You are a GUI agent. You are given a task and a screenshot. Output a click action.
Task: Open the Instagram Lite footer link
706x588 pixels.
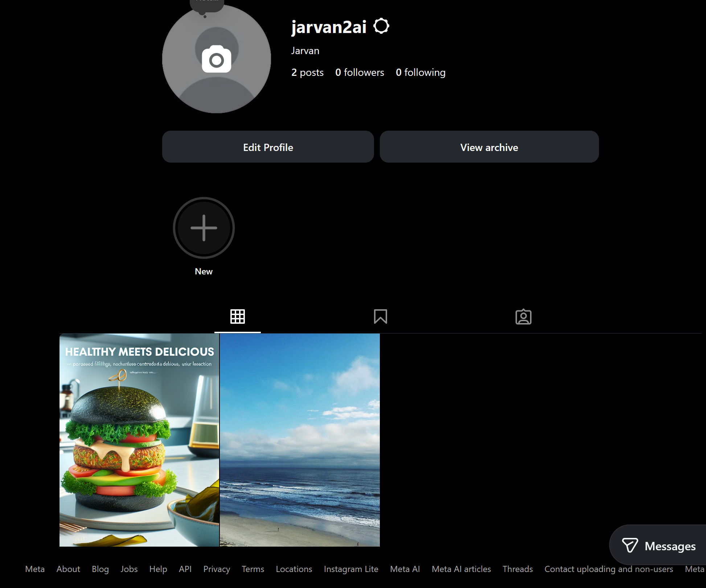pos(351,569)
